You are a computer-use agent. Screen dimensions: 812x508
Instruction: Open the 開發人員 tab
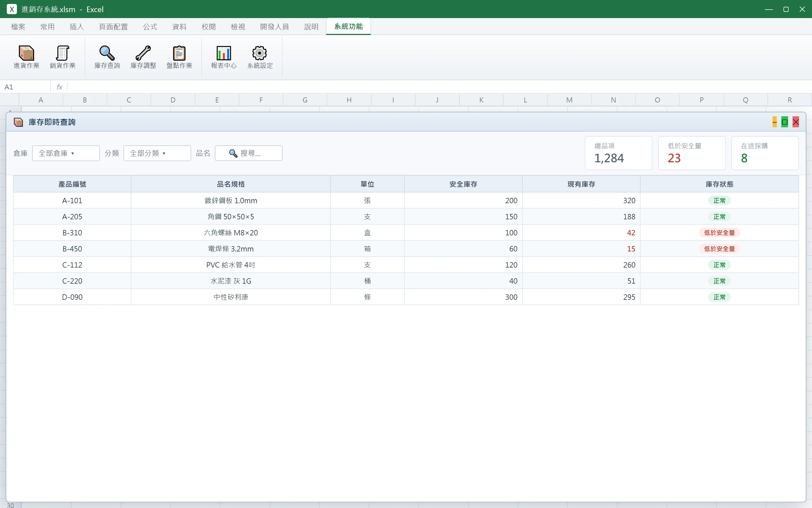(274, 27)
